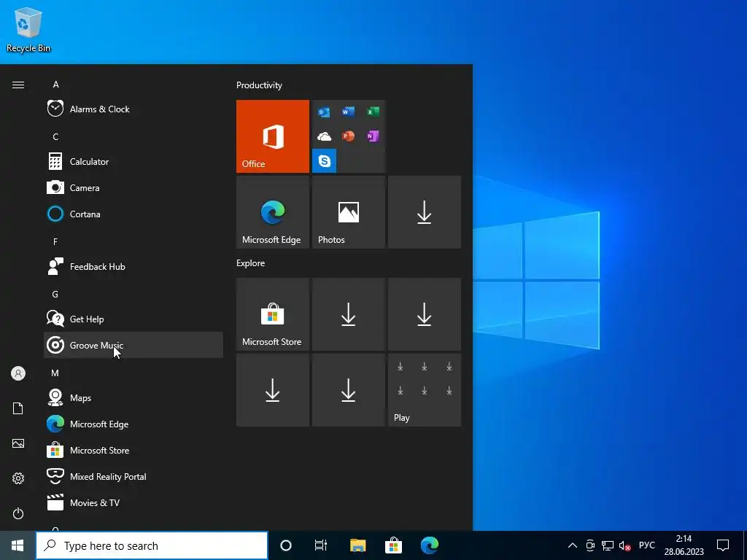Screen dimensions: 747x560
Task: Open the Maps app
Action: point(133,397)
